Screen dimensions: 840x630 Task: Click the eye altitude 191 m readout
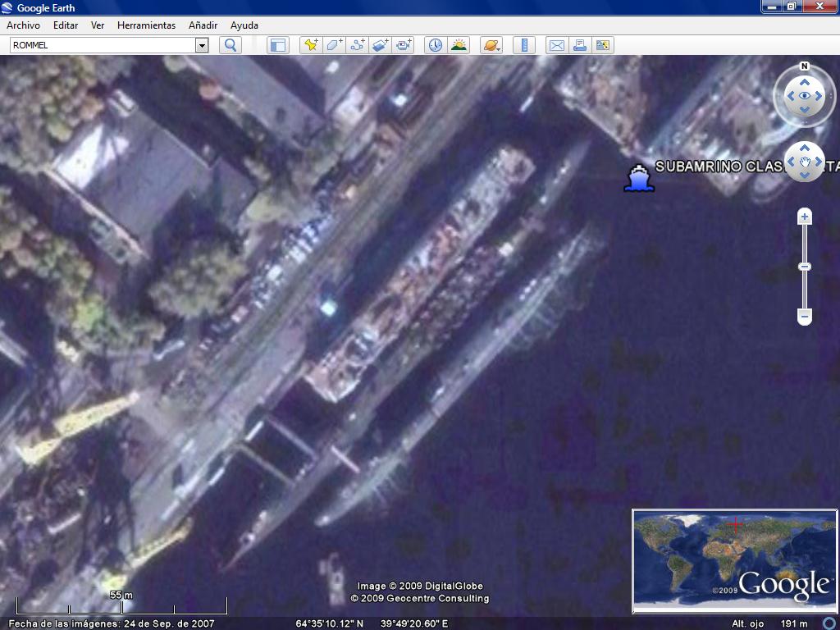coord(769,623)
